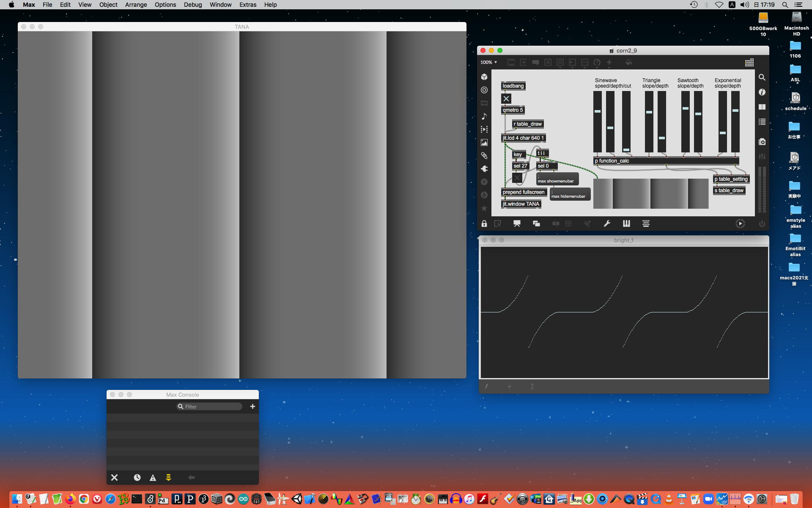This screenshot has height=508, width=812.
Task: Toggle the patcher lock icon
Action: [484, 224]
